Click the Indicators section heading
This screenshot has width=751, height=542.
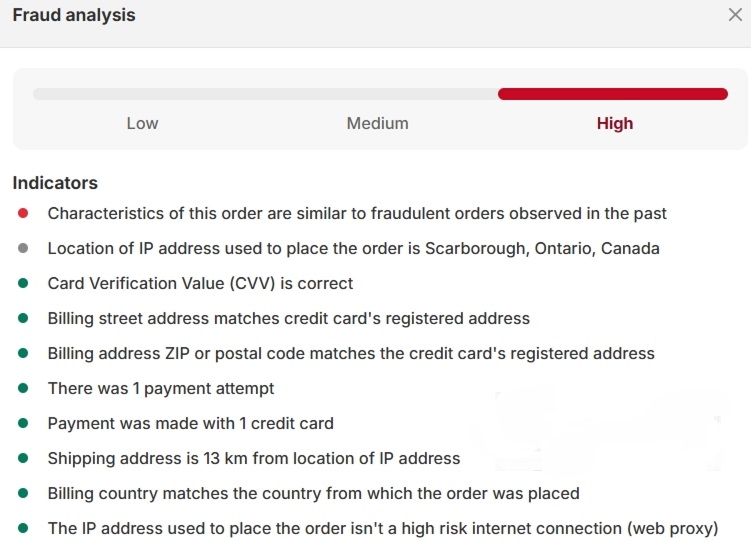[55, 183]
